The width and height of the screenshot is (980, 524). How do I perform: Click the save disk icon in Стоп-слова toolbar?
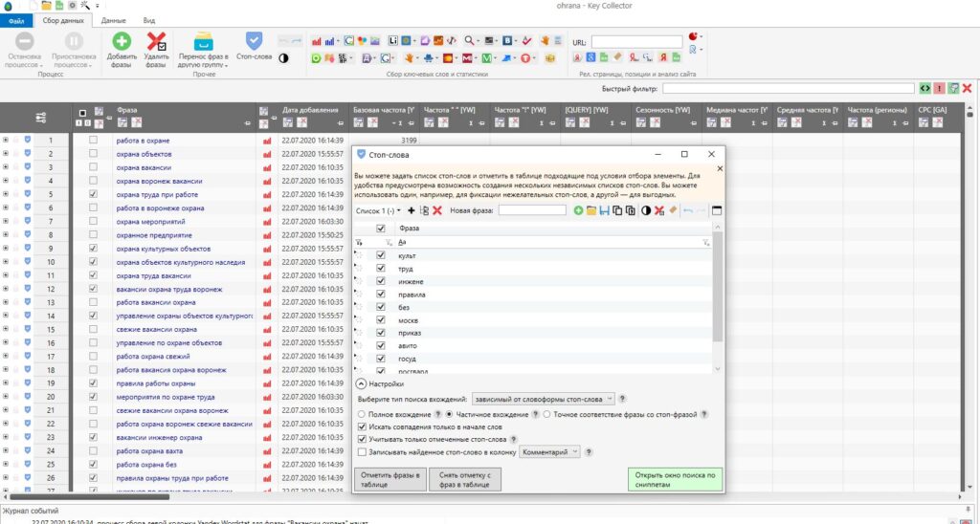coord(605,210)
